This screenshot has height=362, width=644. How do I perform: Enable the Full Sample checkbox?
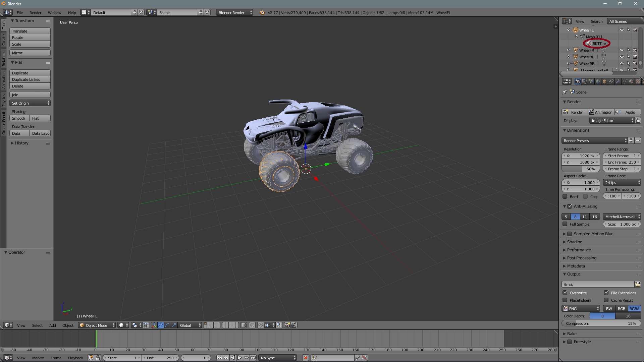click(x=565, y=224)
